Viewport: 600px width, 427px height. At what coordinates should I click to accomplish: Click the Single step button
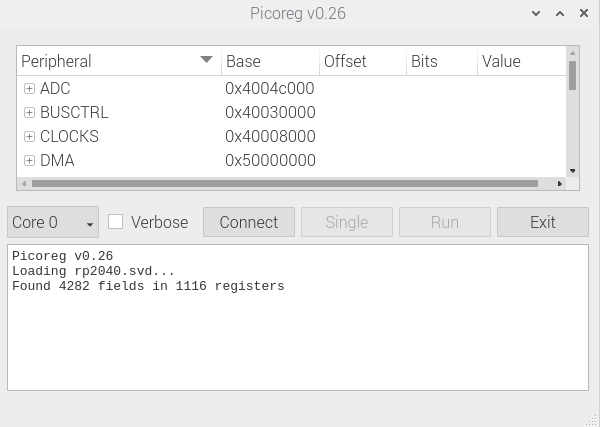coord(346,222)
